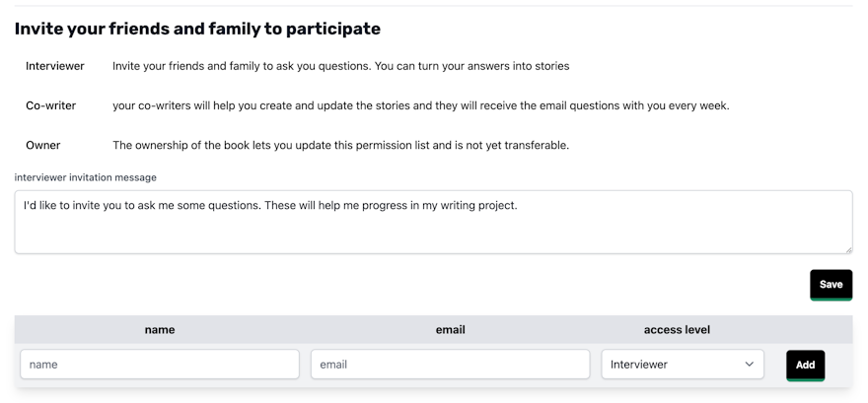Select the Owner role label
The width and height of the screenshot is (868, 403).
pos(43,146)
